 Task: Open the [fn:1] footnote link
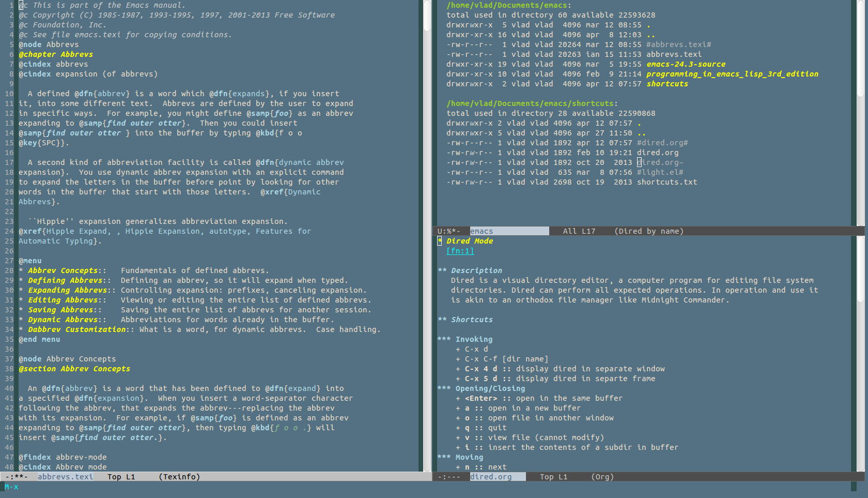click(460, 251)
